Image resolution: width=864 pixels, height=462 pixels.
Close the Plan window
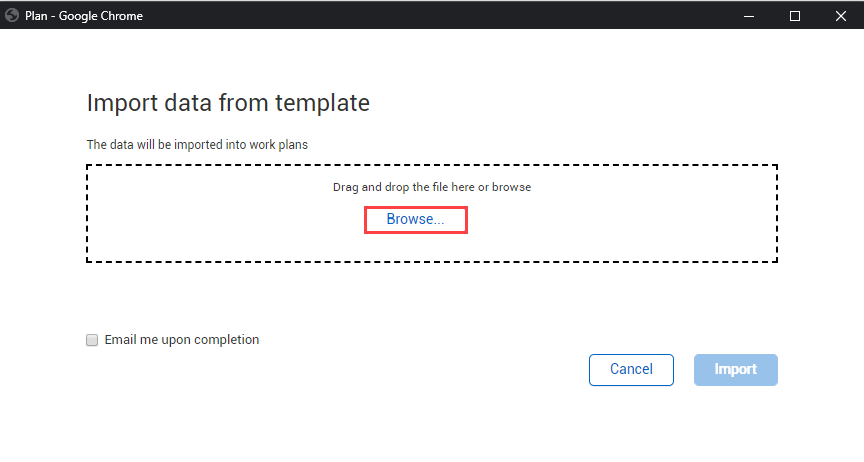[840, 15]
